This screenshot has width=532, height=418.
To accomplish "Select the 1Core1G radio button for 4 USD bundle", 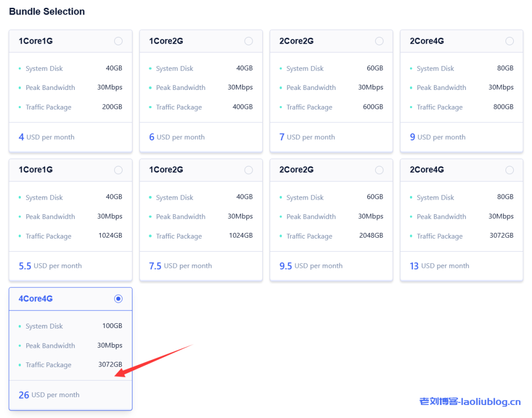I will click(118, 41).
